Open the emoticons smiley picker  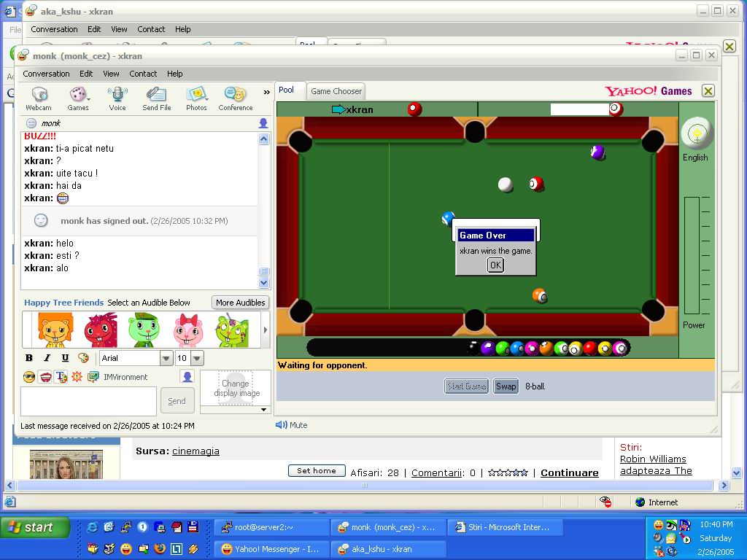click(x=29, y=377)
